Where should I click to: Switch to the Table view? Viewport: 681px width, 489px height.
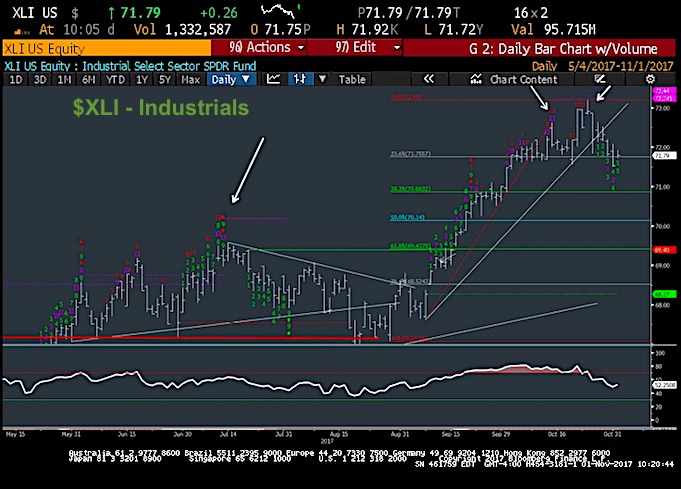tap(352, 79)
